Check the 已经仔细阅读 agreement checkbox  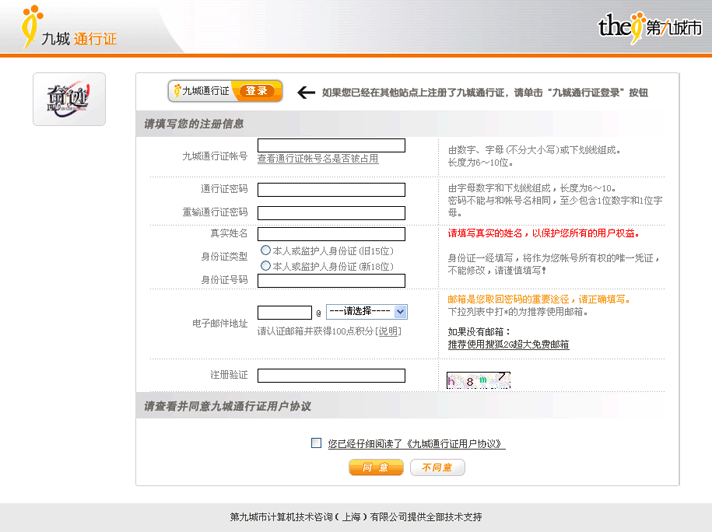point(316,443)
